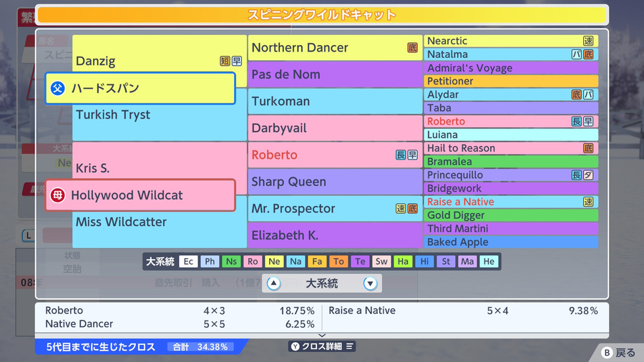Click the down arrow on the 大系統 selector

[x=370, y=283]
